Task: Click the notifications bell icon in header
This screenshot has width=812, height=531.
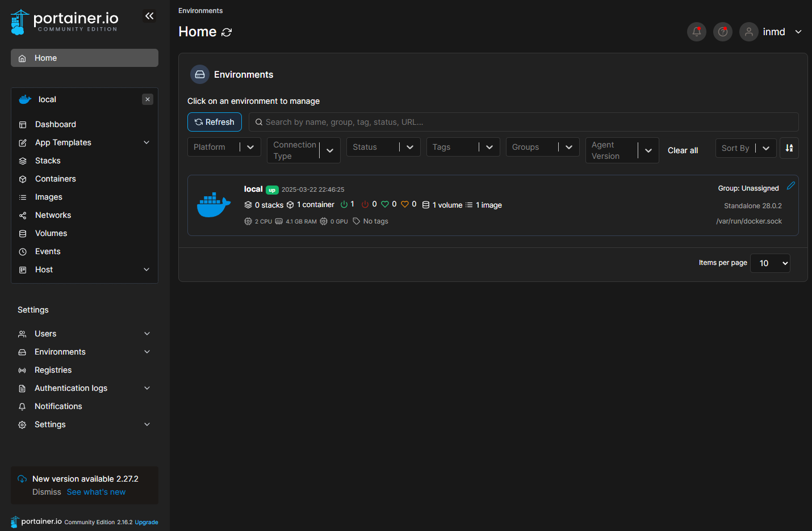Action: coord(696,32)
